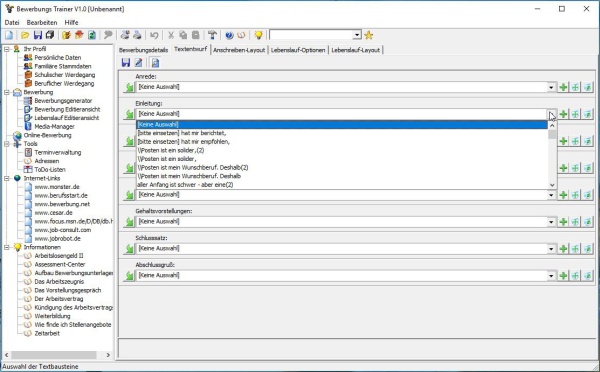Screen dimensions: 600x372
Task: Click the green arrow icon beside Einleitung dropdown
Action: tap(129, 114)
